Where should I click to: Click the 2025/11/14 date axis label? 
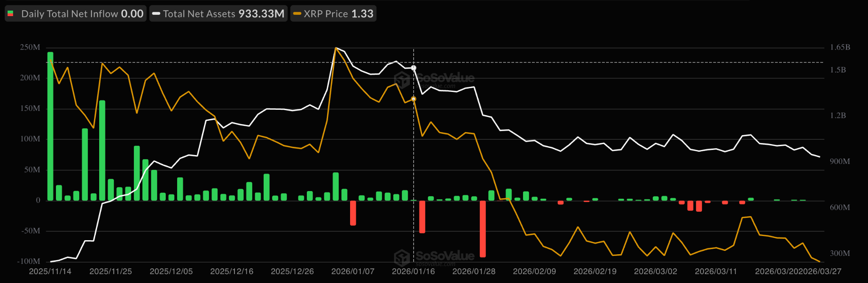[x=50, y=272]
